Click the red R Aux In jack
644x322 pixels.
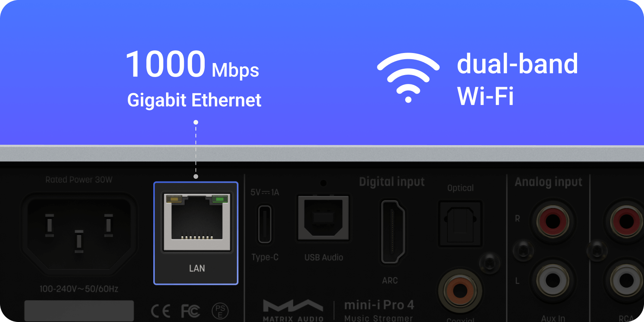pyautogui.click(x=553, y=221)
